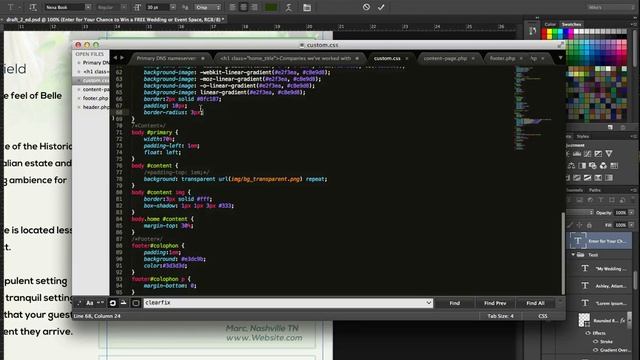Viewport: 640px width, 360px height.
Task: Open the Paths panel tab
Action: pyautogui.click(x=595, y=190)
